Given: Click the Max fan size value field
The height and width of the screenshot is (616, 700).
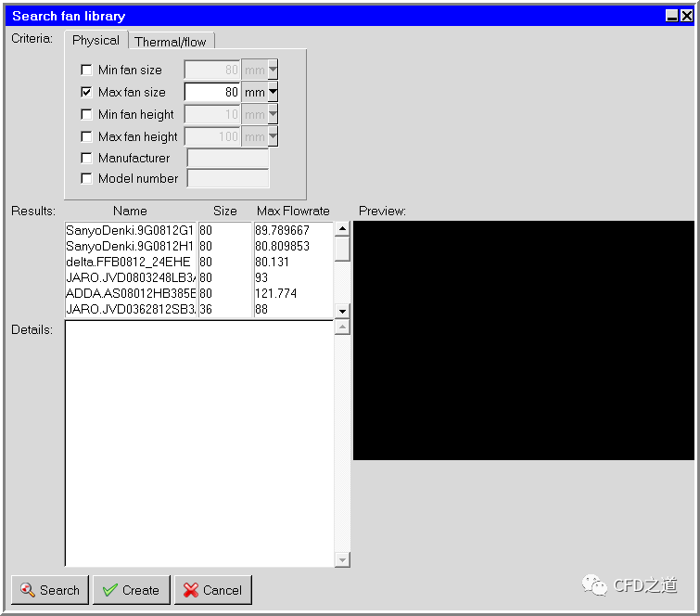Looking at the screenshot, I should click(x=212, y=93).
